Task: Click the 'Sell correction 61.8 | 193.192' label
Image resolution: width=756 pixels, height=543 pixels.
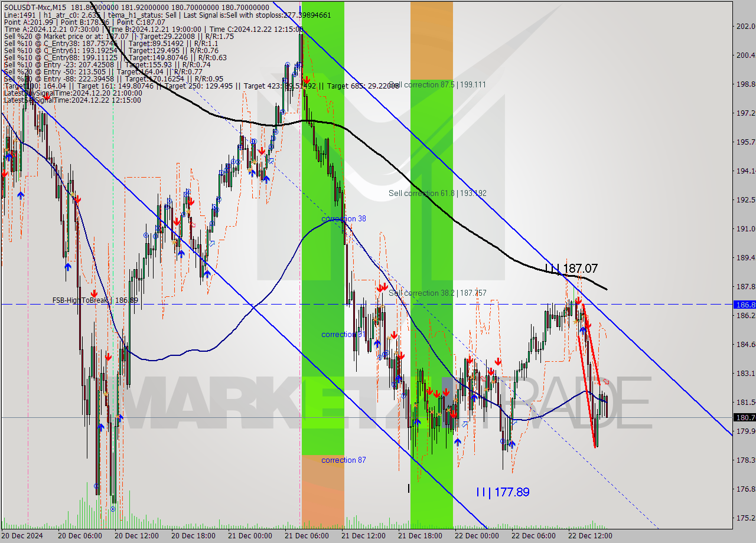Action: pos(438,193)
